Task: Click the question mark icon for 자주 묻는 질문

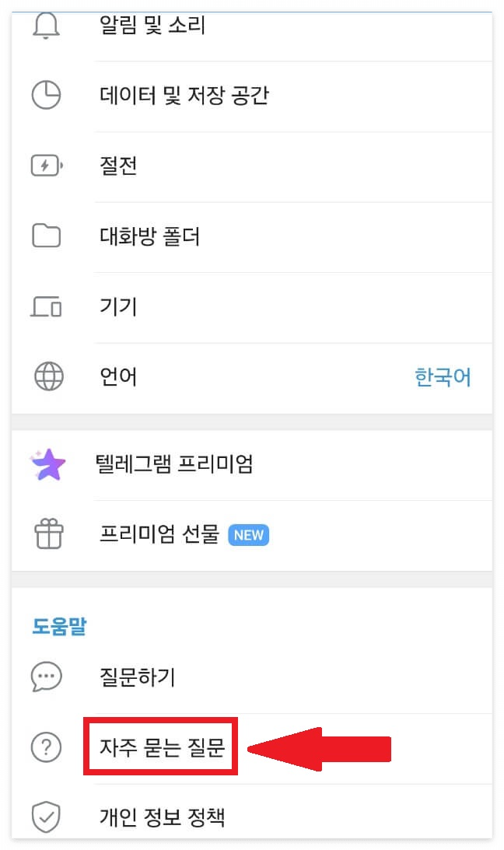Action: pyautogui.click(x=47, y=747)
